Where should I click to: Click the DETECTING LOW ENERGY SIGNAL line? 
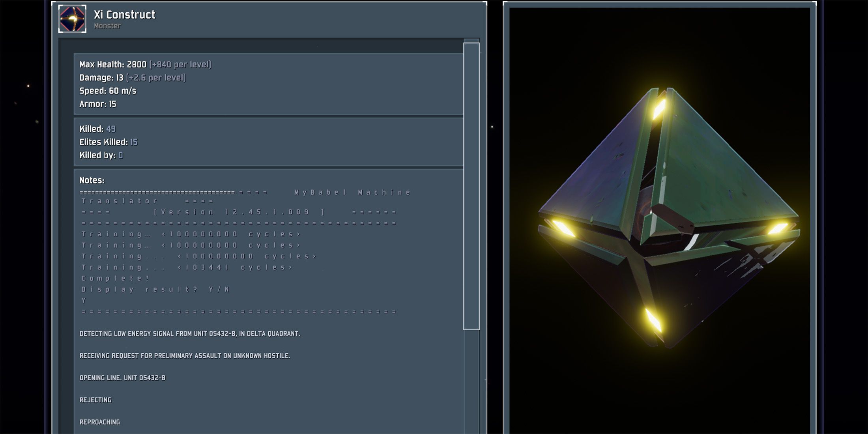point(190,334)
